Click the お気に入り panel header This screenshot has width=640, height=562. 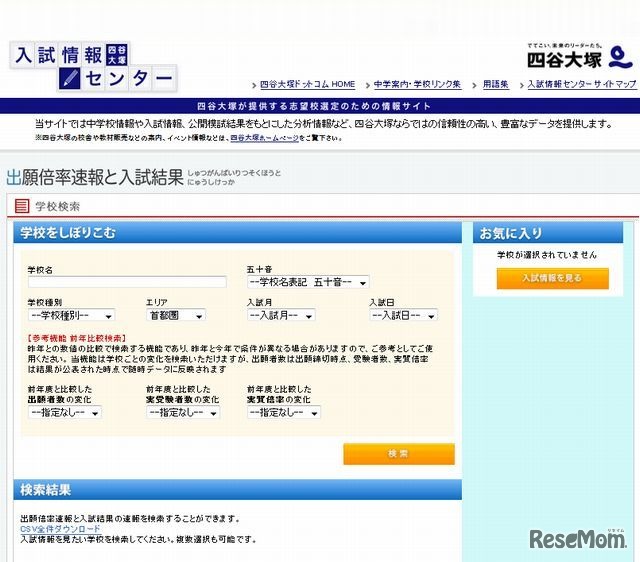pyautogui.click(x=548, y=233)
